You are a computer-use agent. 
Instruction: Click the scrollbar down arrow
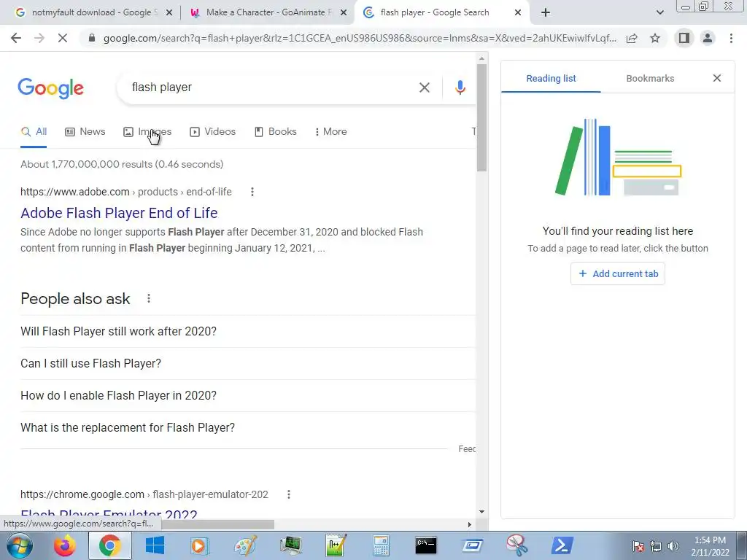point(481,512)
